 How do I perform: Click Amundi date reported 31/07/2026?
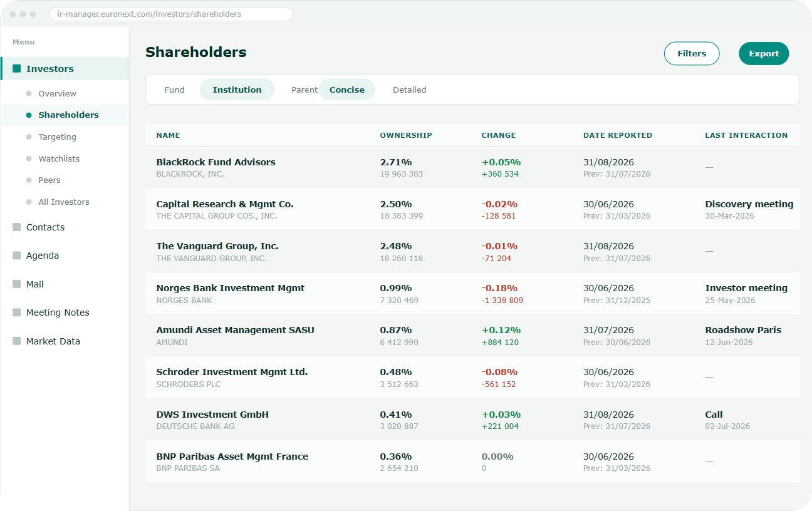point(608,330)
